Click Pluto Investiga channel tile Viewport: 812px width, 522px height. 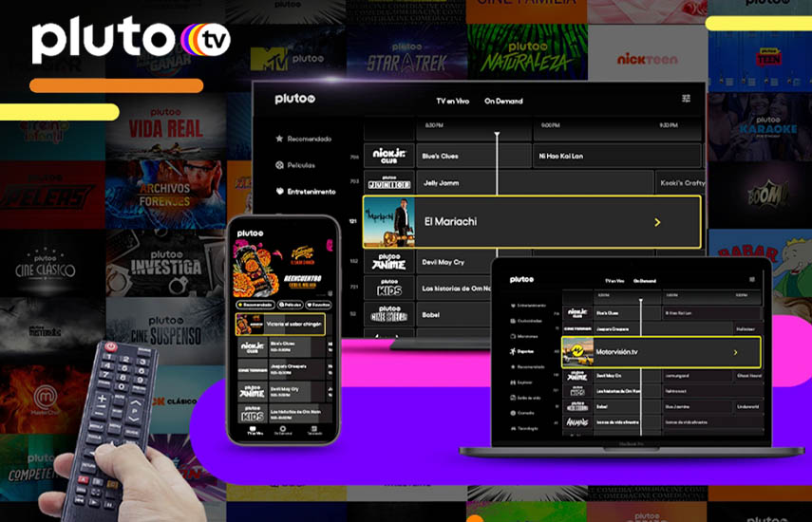click(165, 263)
